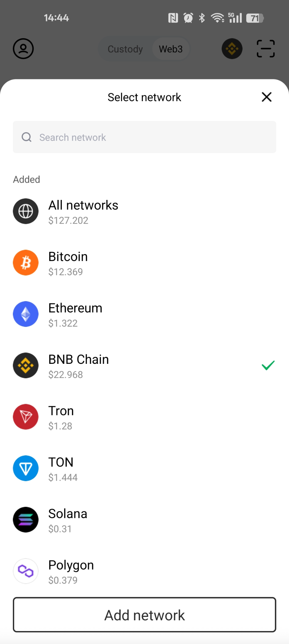Tap the search magnifier icon
289x644 pixels.
click(x=26, y=137)
